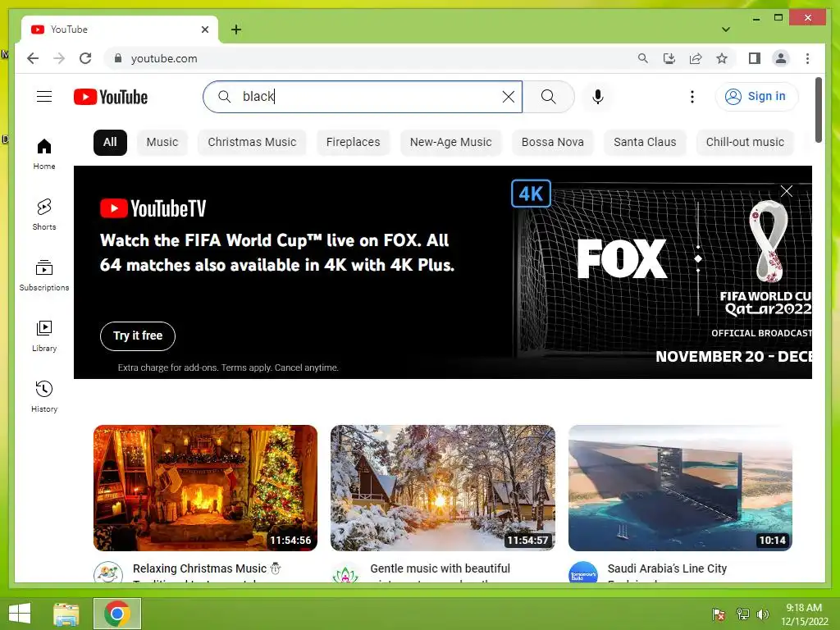
Task: Click Try it free button
Action: click(138, 336)
